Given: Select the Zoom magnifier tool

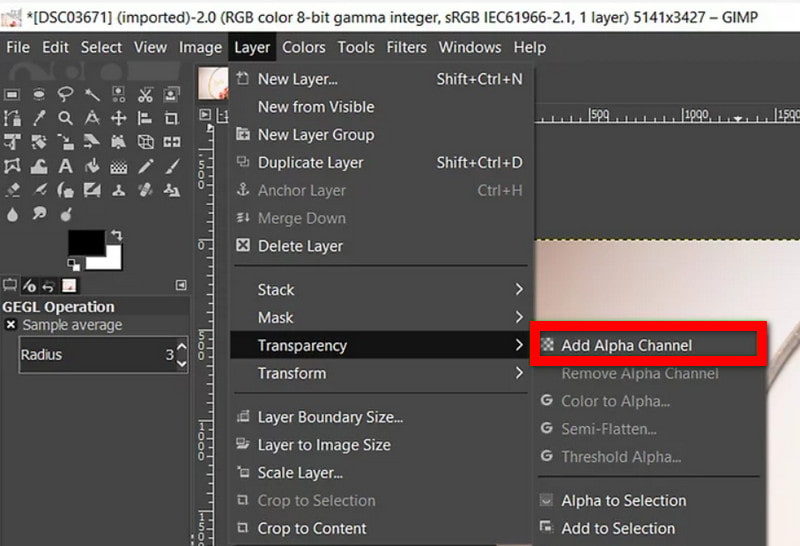Looking at the screenshot, I should point(65,118).
